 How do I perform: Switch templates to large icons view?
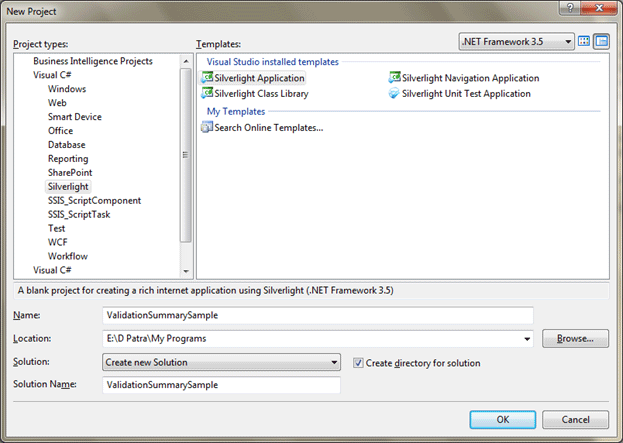click(x=584, y=41)
